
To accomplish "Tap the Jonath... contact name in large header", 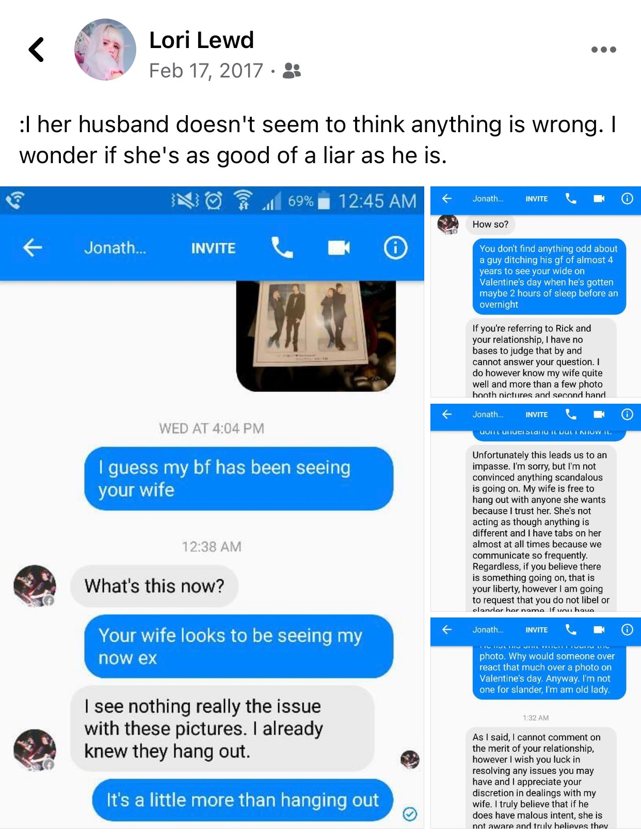I will (115, 248).
